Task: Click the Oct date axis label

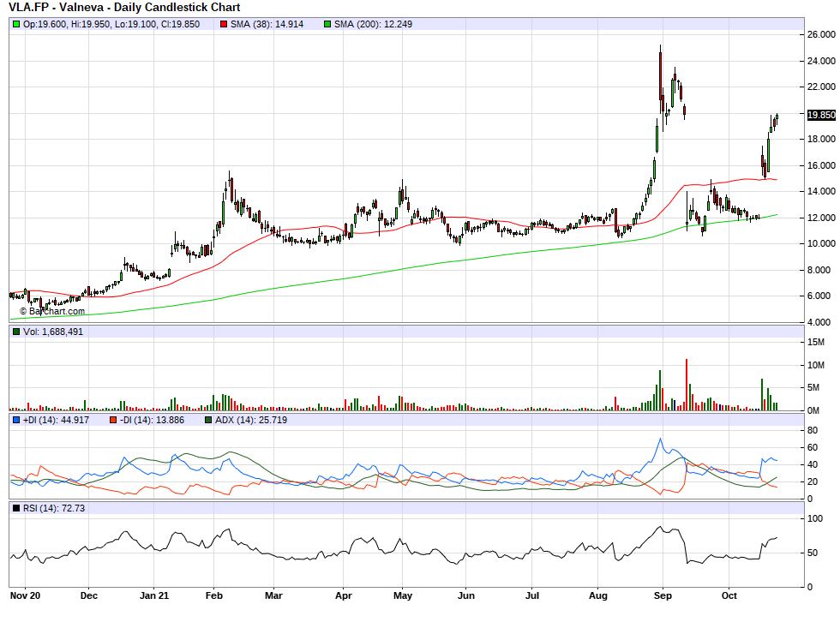Action: 729,595
